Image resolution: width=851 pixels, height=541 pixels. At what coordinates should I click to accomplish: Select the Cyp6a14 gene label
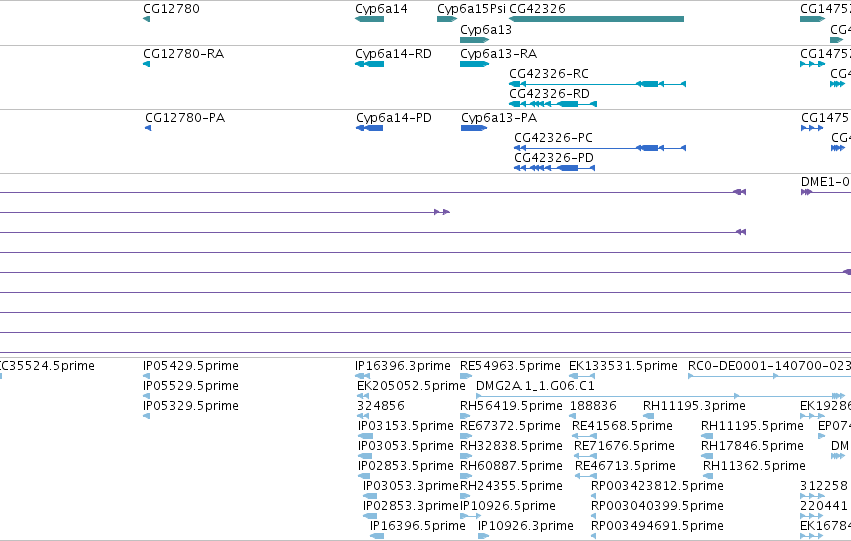(381, 9)
